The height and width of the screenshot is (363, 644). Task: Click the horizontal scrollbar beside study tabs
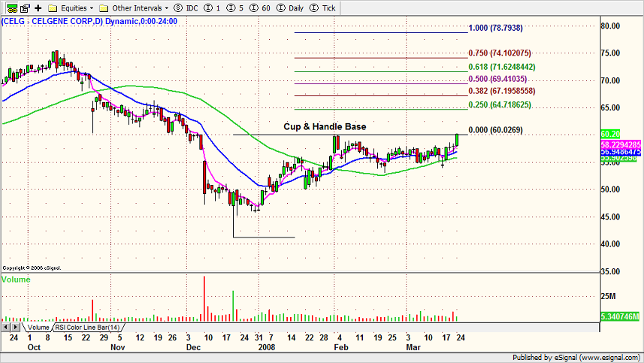click(361, 327)
